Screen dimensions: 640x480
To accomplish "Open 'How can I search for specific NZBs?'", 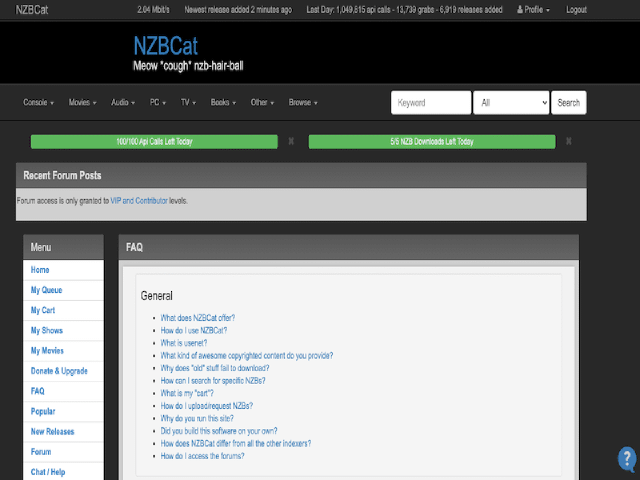I will (213, 381).
